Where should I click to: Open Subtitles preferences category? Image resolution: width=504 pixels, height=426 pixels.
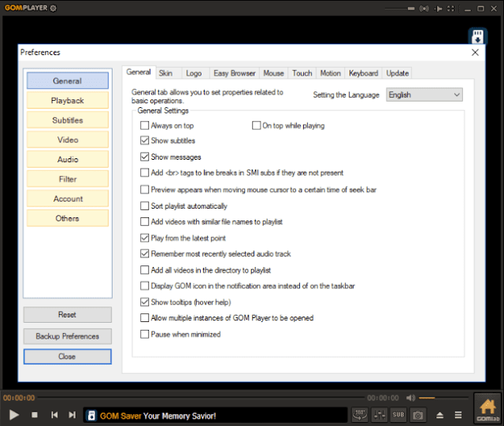click(x=68, y=120)
